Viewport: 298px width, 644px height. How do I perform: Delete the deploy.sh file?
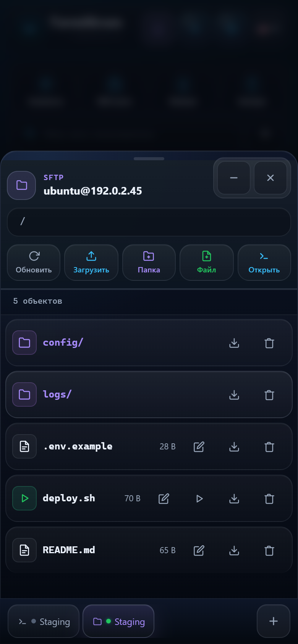click(x=269, y=499)
